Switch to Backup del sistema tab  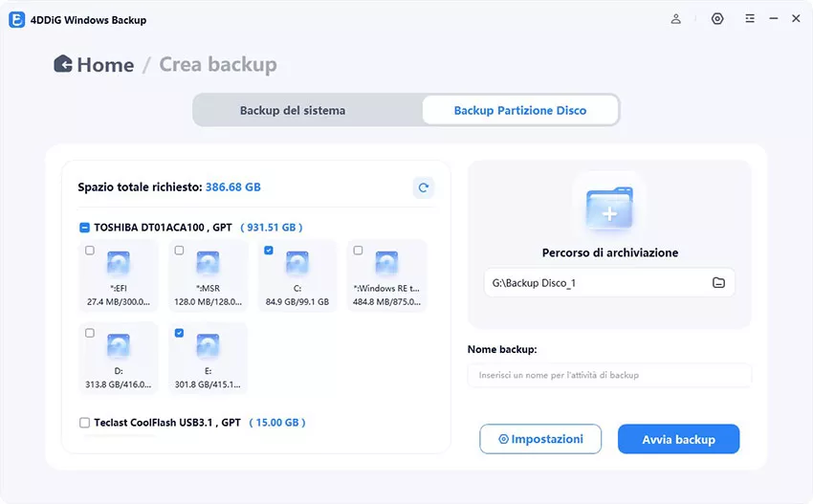click(293, 110)
